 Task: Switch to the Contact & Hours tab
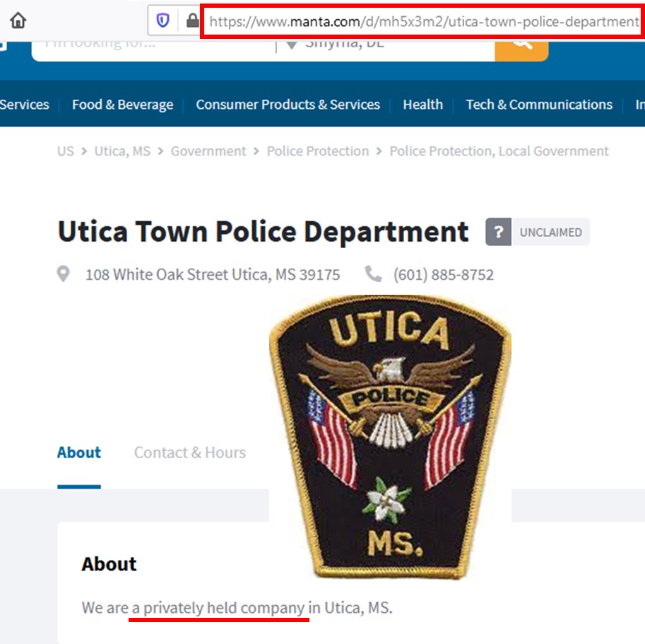tap(189, 452)
